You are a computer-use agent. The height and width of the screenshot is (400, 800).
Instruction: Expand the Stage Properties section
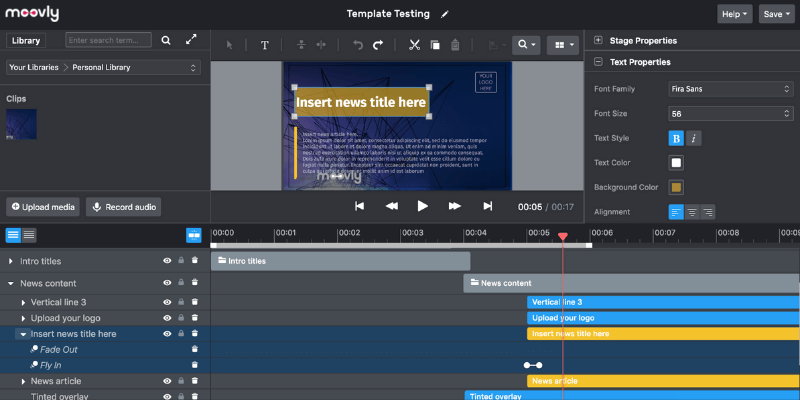click(598, 41)
